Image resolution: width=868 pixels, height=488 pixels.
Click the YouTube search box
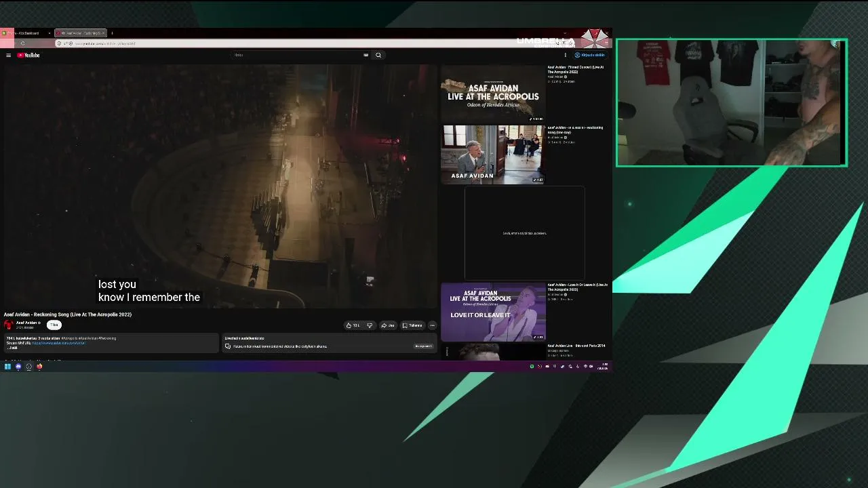[301, 55]
